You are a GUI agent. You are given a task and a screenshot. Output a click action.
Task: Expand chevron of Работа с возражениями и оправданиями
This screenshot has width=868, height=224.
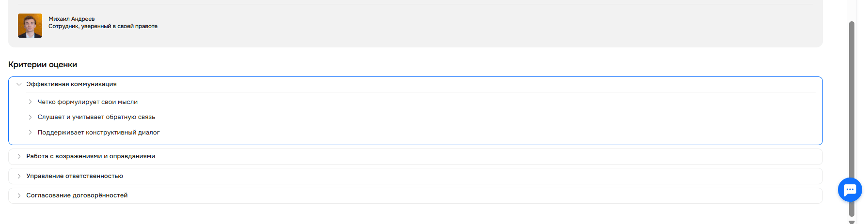coord(19,156)
